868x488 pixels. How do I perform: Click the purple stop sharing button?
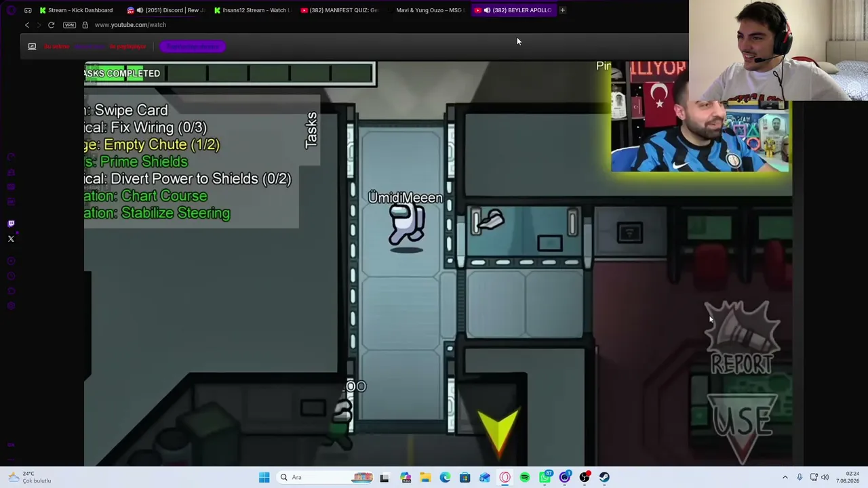(193, 46)
